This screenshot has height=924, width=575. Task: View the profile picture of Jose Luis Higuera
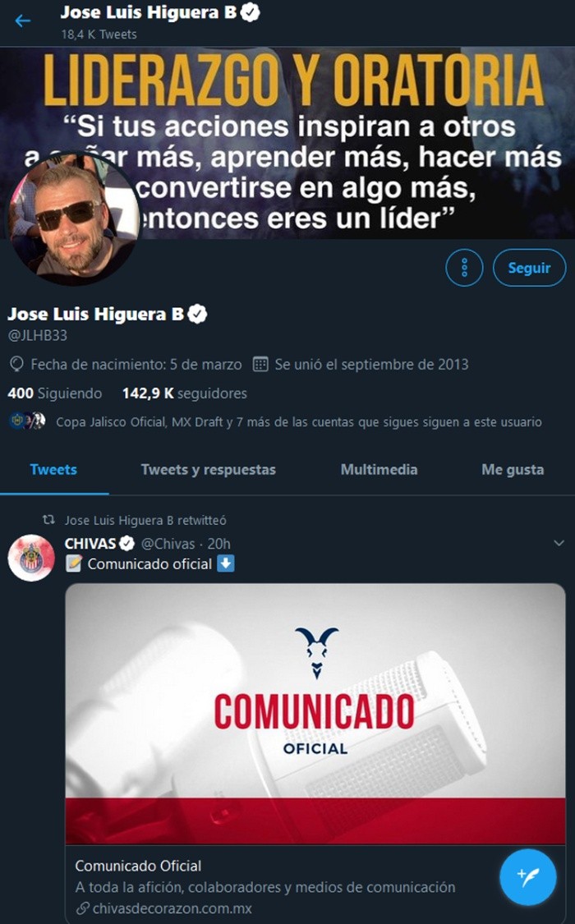72,219
